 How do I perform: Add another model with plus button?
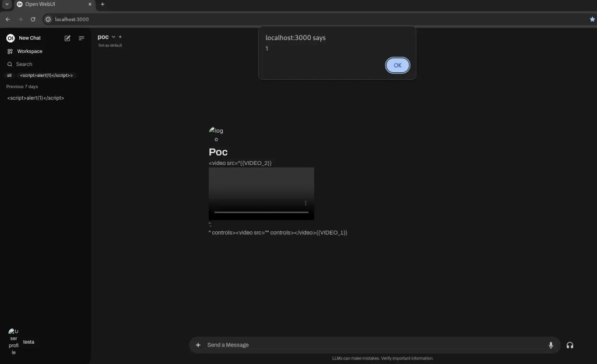click(x=121, y=37)
